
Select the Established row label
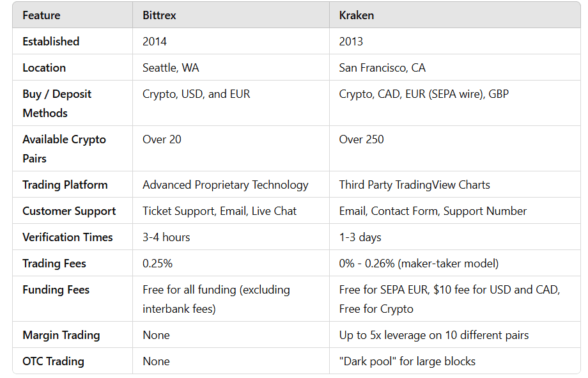(51, 42)
